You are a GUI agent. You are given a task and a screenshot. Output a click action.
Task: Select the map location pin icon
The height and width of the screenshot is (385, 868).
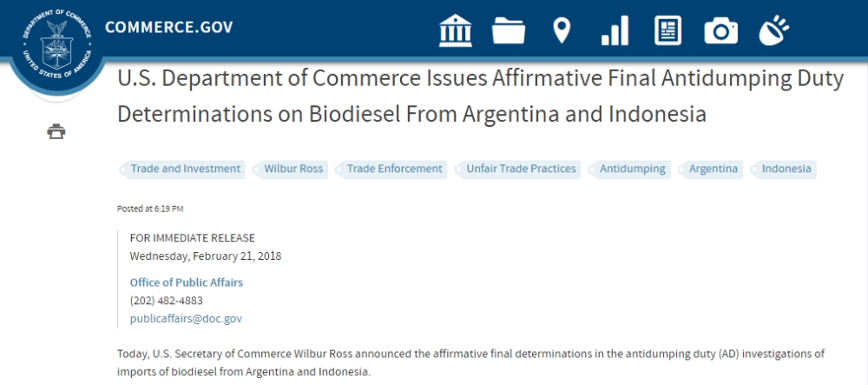pos(562,30)
